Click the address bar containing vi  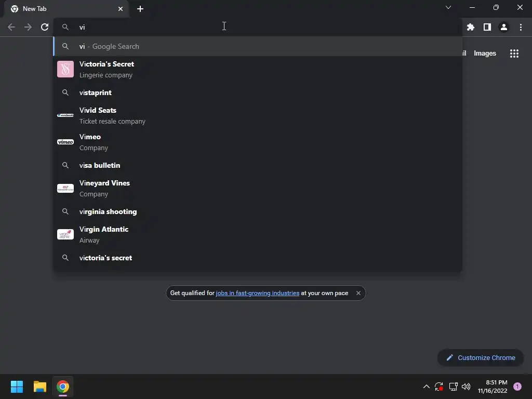(258, 27)
